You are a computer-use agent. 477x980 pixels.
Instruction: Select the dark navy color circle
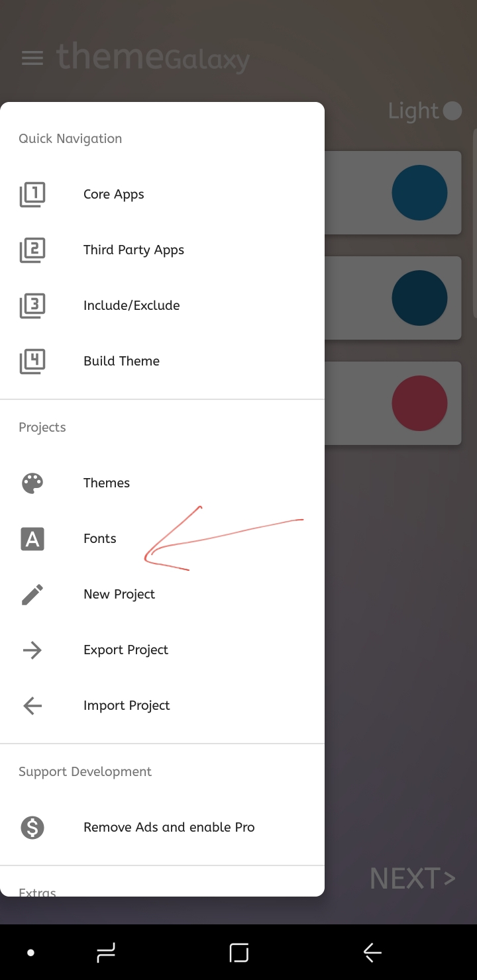coord(419,298)
